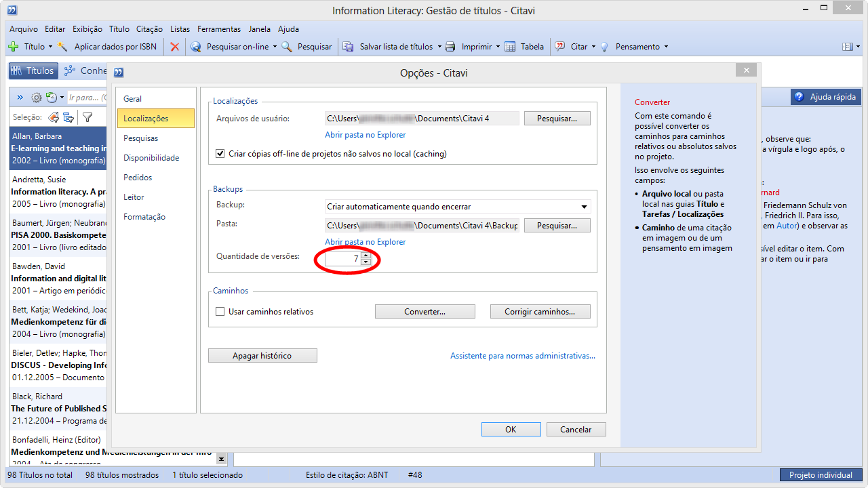Click the globe Pesquisar on-line icon
The height and width of the screenshot is (488, 868).
196,47
